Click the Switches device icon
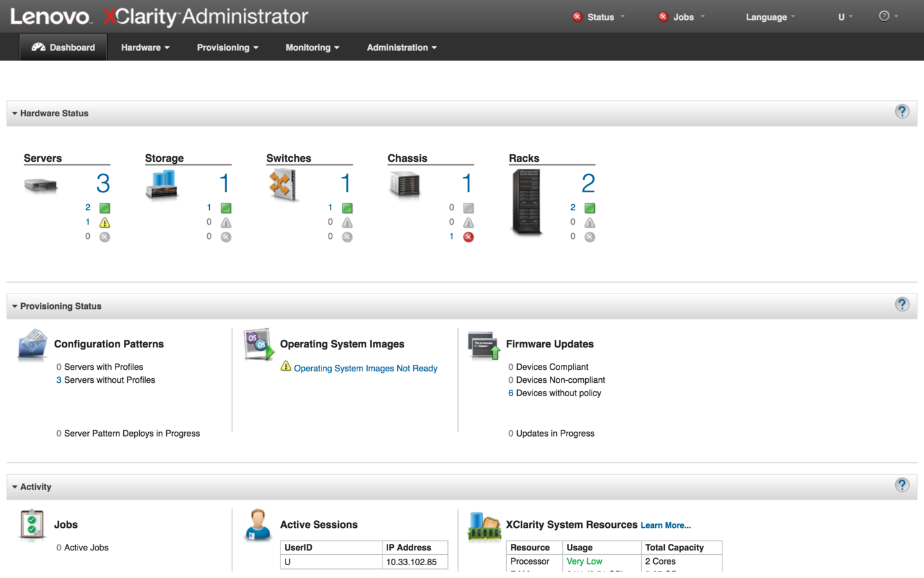 (x=282, y=185)
